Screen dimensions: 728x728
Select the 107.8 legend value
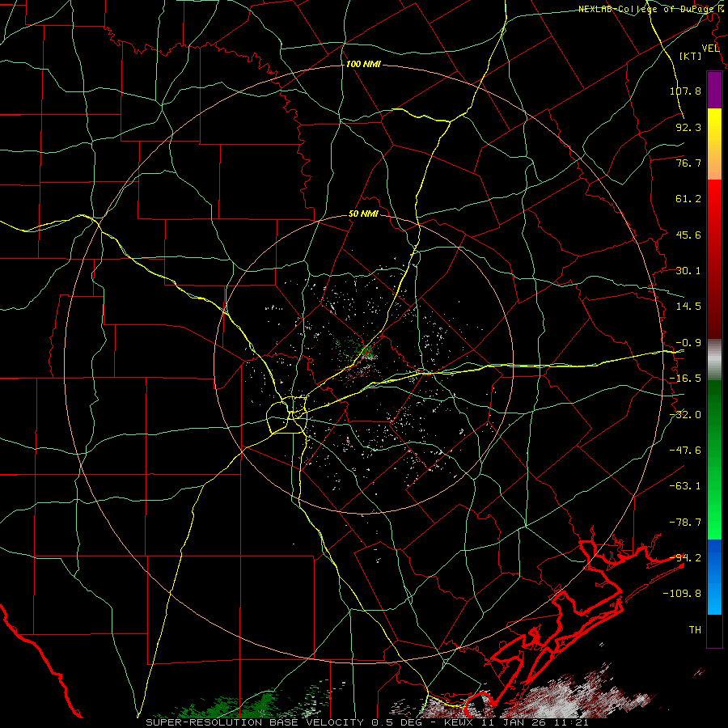685,91
